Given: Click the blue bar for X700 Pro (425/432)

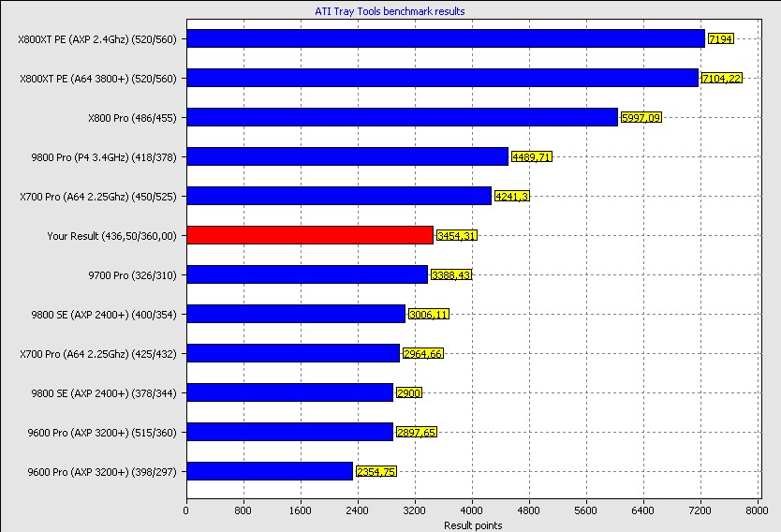Looking at the screenshot, I should [293, 353].
